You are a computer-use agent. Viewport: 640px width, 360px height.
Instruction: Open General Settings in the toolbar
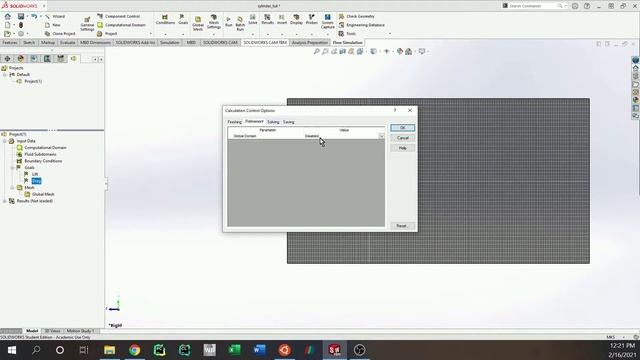tap(87, 24)
